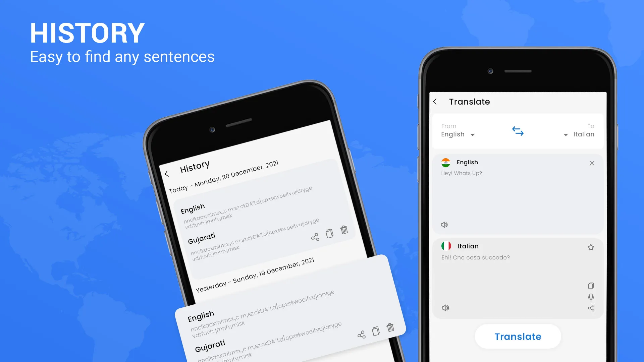Click the speaker audio icon for English
The height and width of the screenshot is (362, 644).
(444, 225)
